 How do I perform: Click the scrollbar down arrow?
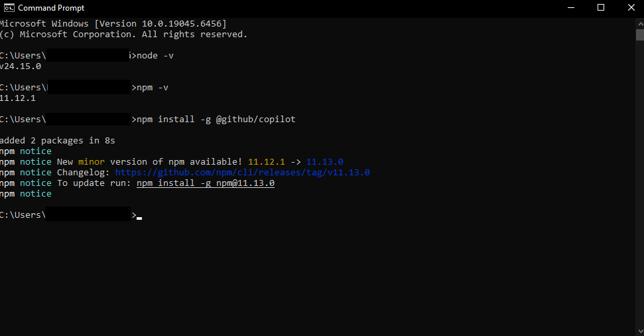(639, 331)
